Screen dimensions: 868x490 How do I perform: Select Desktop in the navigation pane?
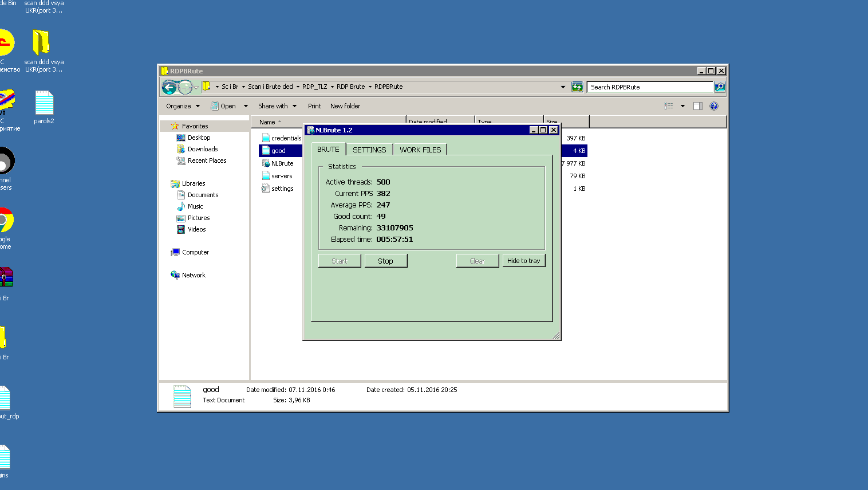coord(199,138)
